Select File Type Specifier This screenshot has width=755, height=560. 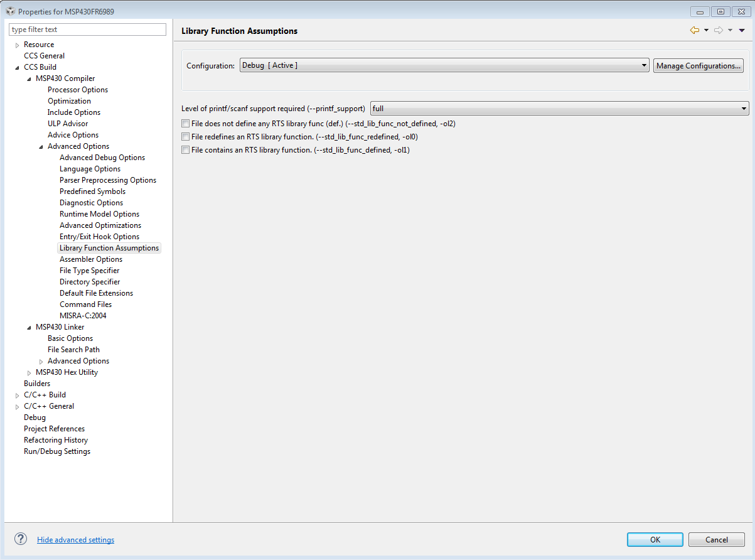coord(89,271)
